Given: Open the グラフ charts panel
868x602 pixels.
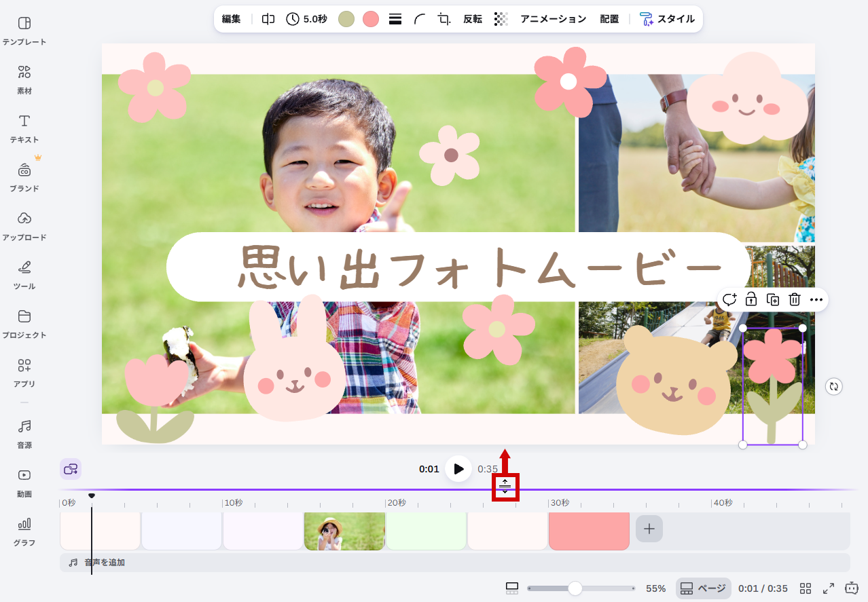Looking at the screenshot, I should click(24, 531).
